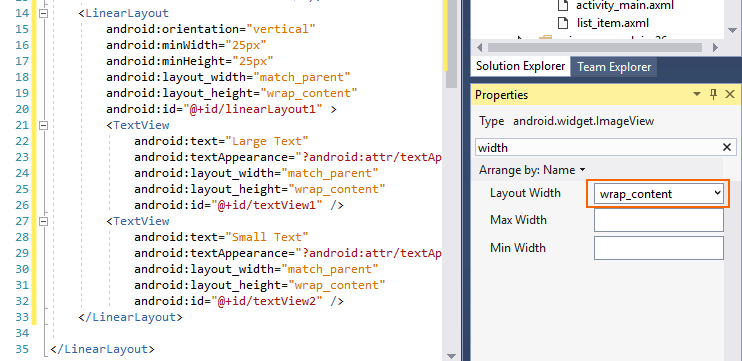Image resolution: width=742 pixels, height=361 pixels.
Task: Click the list_item.axml file icon
Action: (562, 23)
